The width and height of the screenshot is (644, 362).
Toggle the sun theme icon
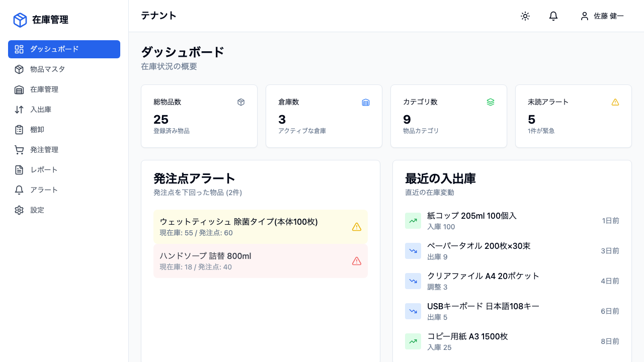click(525, 16)
